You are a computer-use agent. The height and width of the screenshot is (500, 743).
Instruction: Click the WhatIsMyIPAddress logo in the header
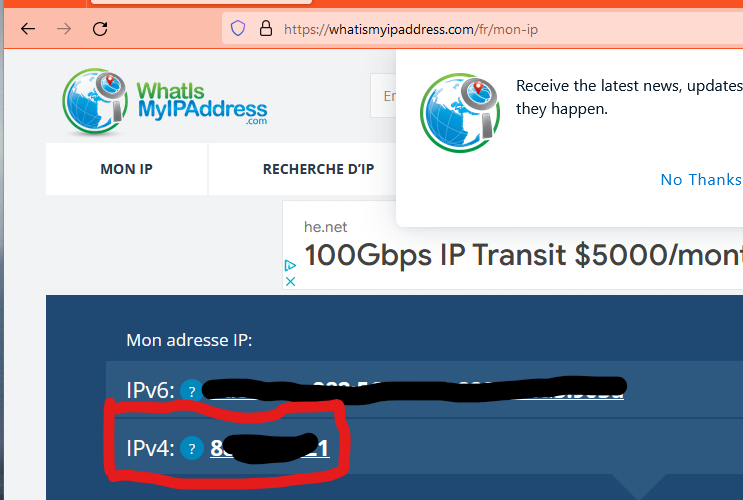pos(165,101)
